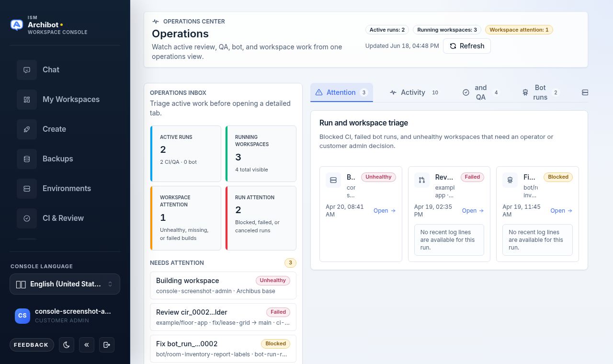Toggle dark mode moon icon

click(x=67, y=345)
